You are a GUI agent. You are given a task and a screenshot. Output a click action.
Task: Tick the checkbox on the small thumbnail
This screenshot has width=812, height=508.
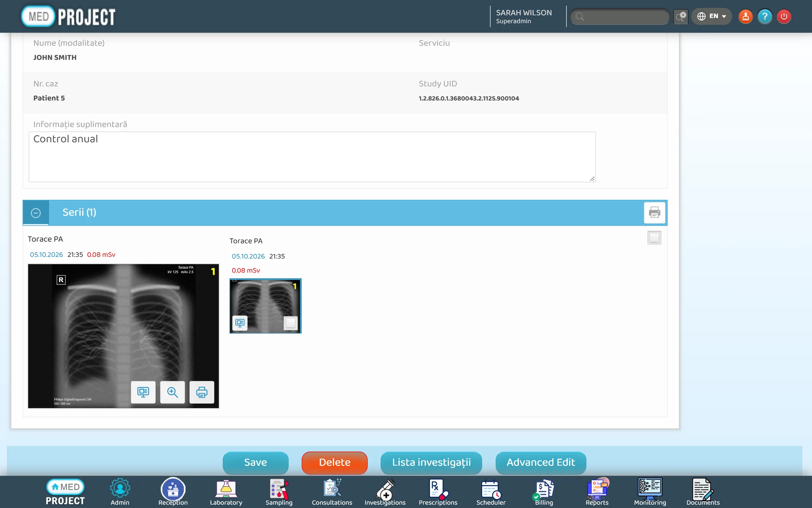click(291, 323)
